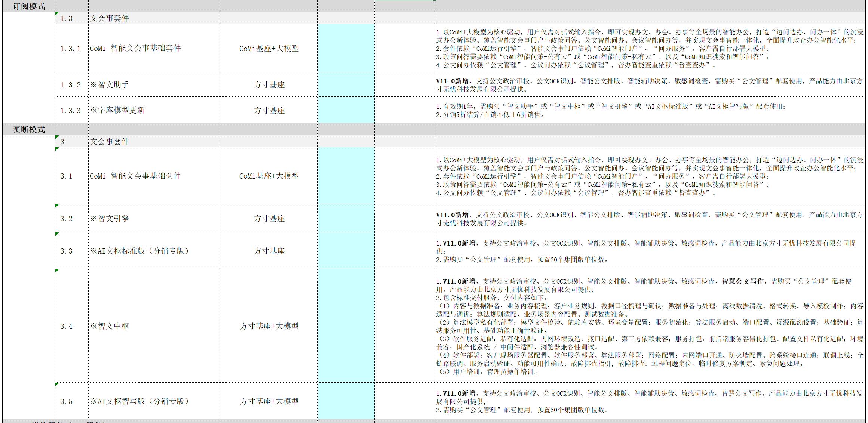Click "方寸基座+大模型" in the 智文中枢 row
868x423 pixels.
pos(269,326)
